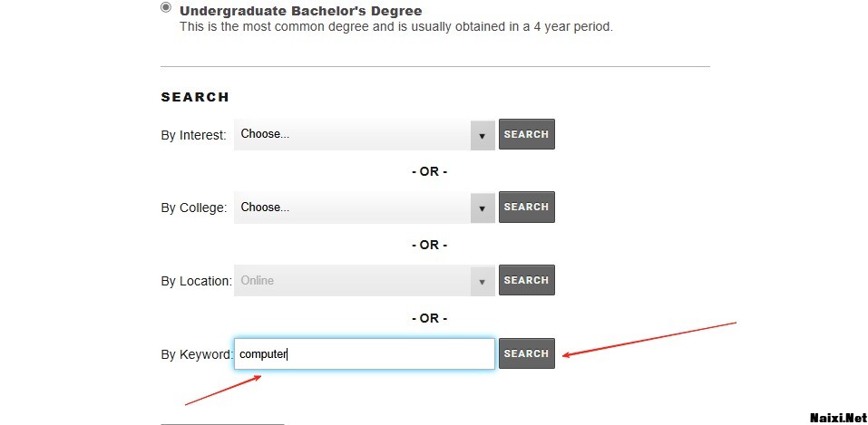Focus the keyword field containing 'computer'

(364, 354)
